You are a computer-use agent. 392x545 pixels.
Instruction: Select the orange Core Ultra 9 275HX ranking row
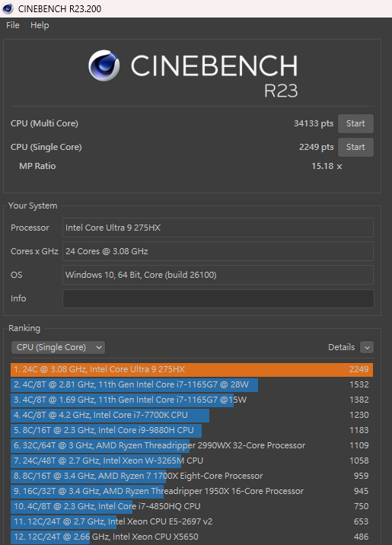[192, 369]
